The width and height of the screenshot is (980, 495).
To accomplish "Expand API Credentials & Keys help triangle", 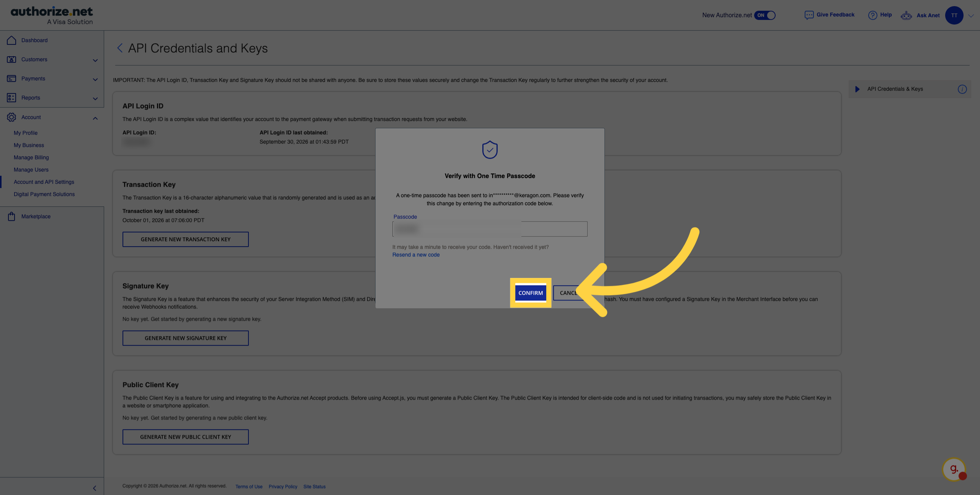I will pyautogui.click(x=857, y=89).
